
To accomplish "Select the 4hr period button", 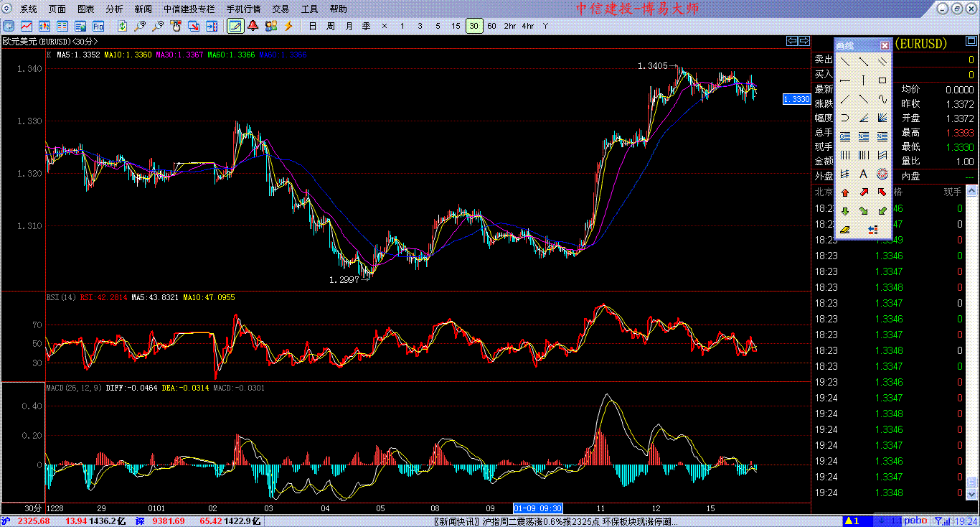I will (527, 26).
